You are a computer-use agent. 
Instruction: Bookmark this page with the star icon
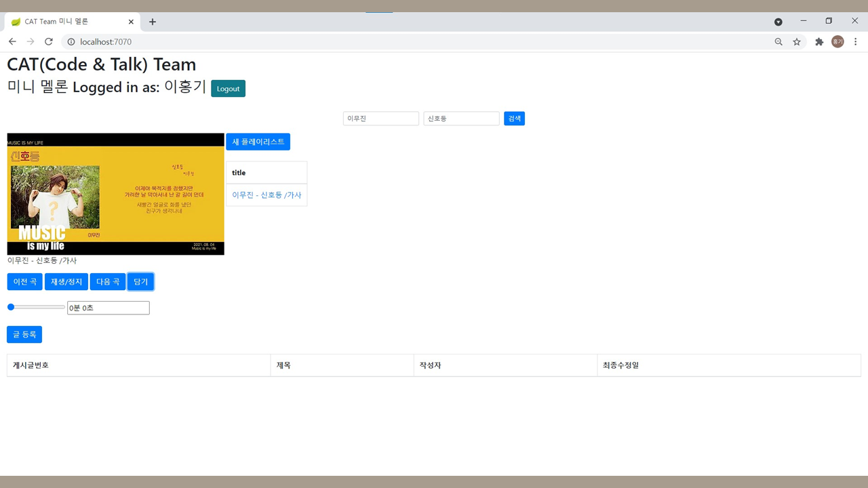pyautogui.click(x=797, y=42)
